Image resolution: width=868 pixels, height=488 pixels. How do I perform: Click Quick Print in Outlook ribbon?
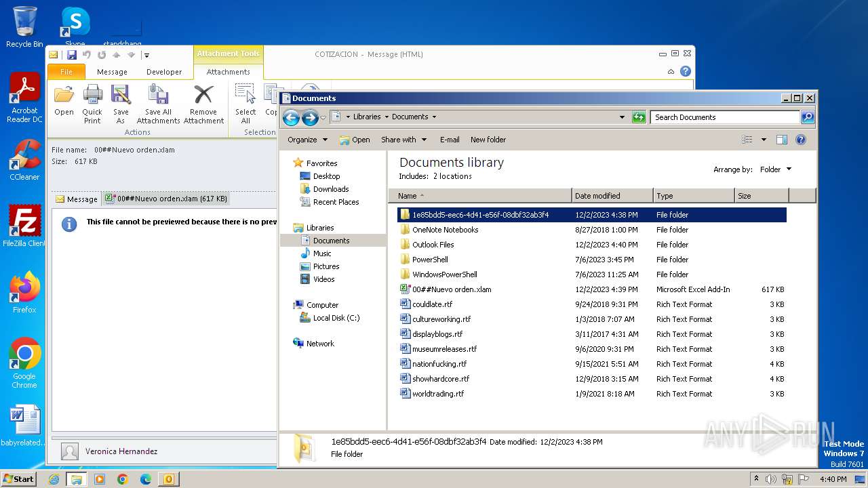(92, 104)
